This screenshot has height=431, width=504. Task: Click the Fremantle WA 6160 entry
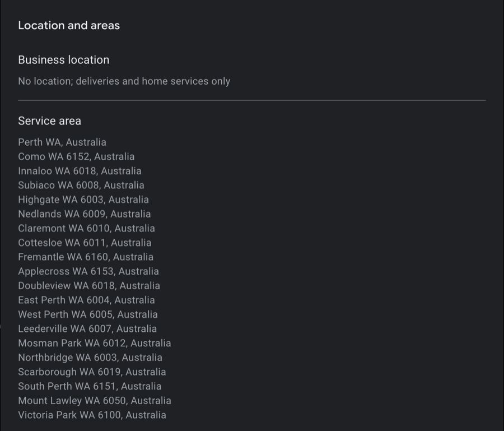(x=86, y=257)
